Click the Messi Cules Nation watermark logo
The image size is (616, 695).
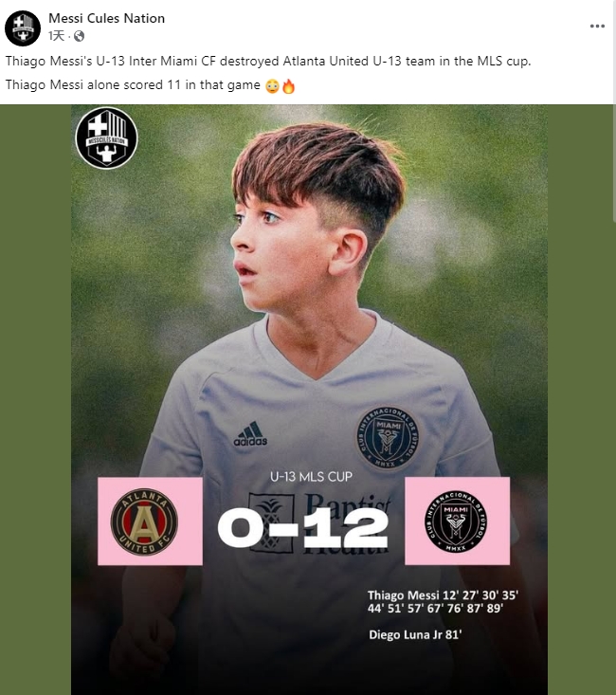pos(106,137)
